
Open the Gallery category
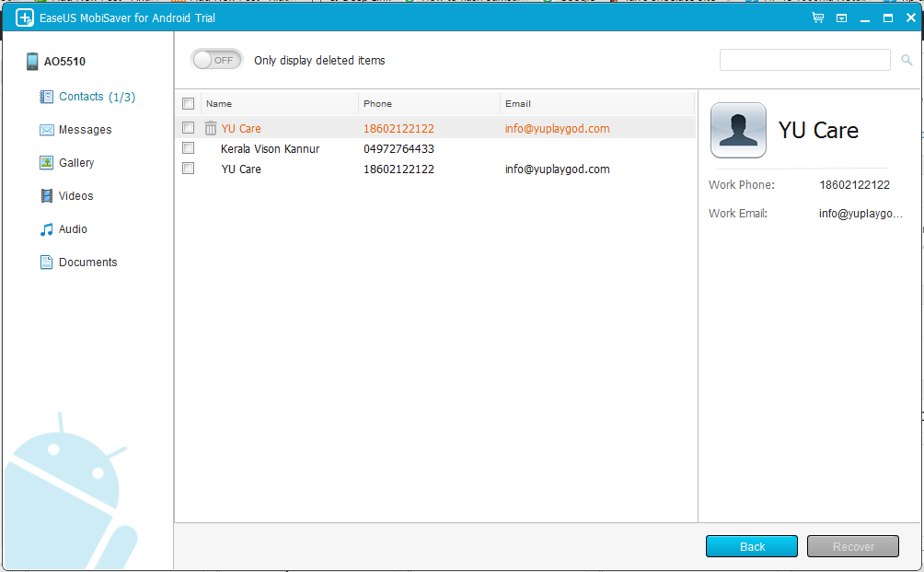(76, 163)
